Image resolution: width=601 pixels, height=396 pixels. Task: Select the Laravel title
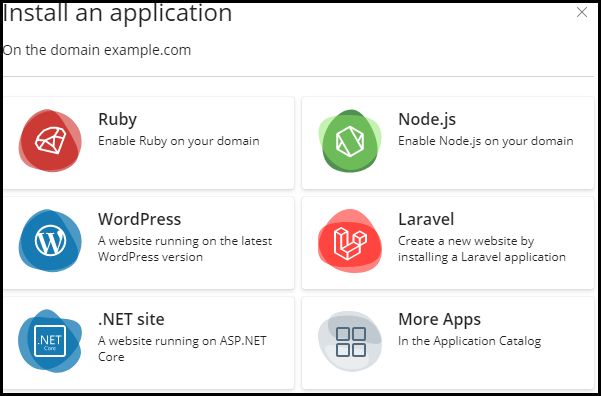coord(426,219)
